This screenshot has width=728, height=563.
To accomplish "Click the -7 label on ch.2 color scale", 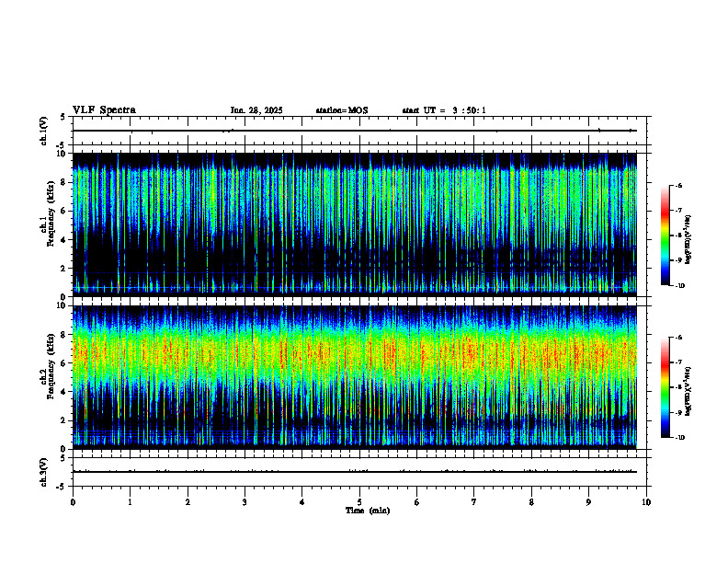I will (x=679, y=362).
